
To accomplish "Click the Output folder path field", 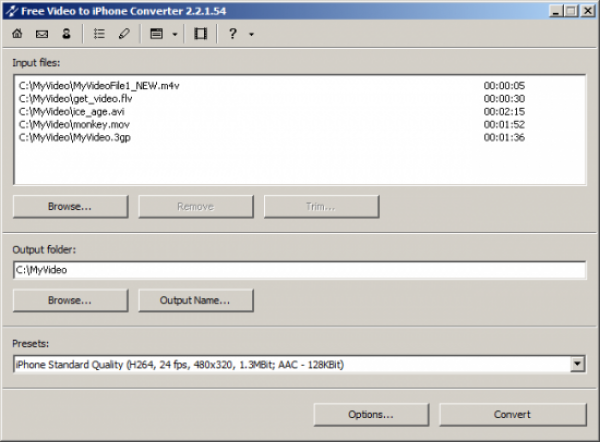I will click(x=300, y=270).
